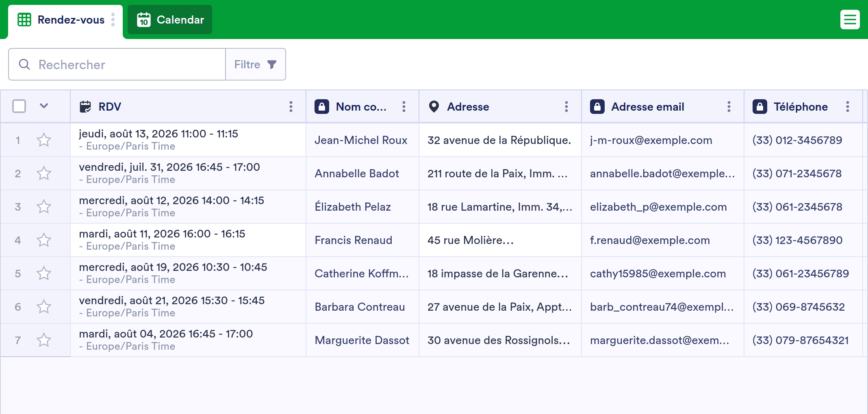Click address '45 rue Molière...'

(x=471, y=240)
